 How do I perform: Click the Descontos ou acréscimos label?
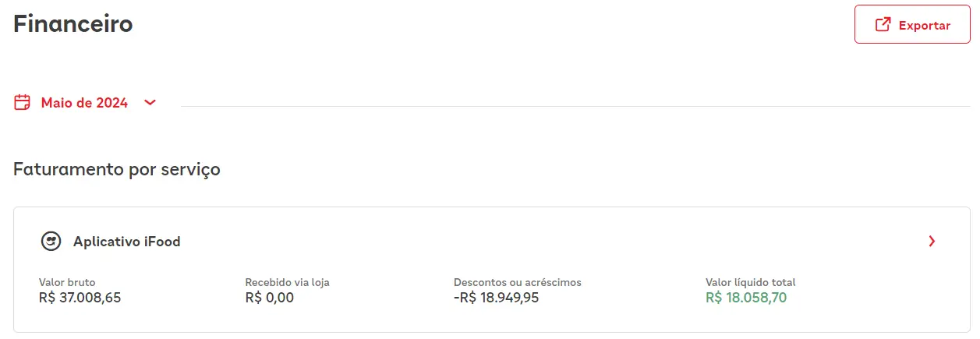[518, 282]
